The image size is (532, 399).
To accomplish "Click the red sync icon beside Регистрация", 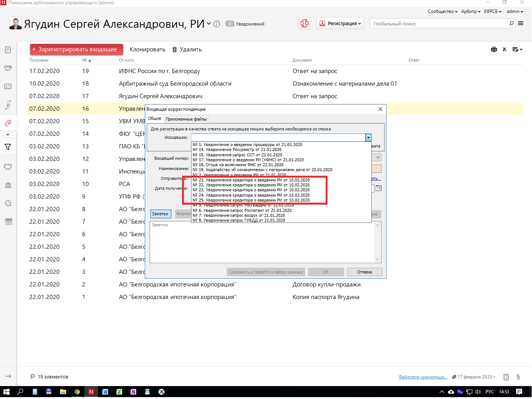I will click(x=304, y=24).
